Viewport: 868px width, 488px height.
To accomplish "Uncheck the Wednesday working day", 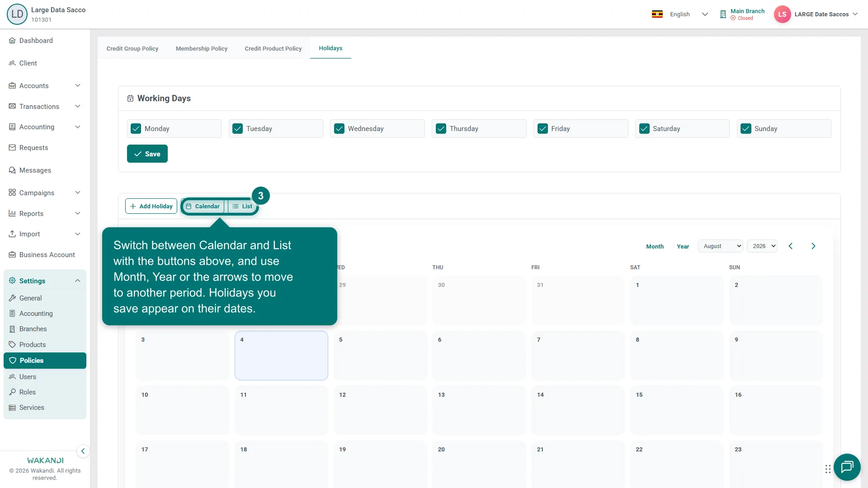I will pos(340,129).
